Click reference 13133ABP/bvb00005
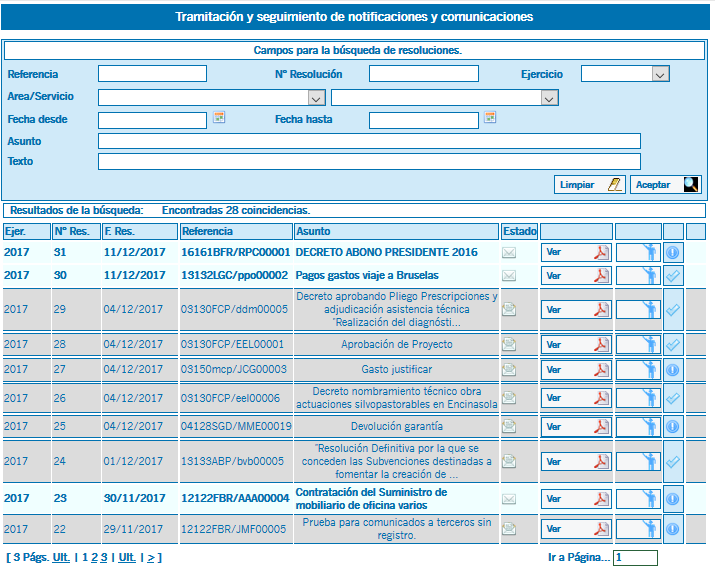Viewport: 715px width, 571px height. 233,461
